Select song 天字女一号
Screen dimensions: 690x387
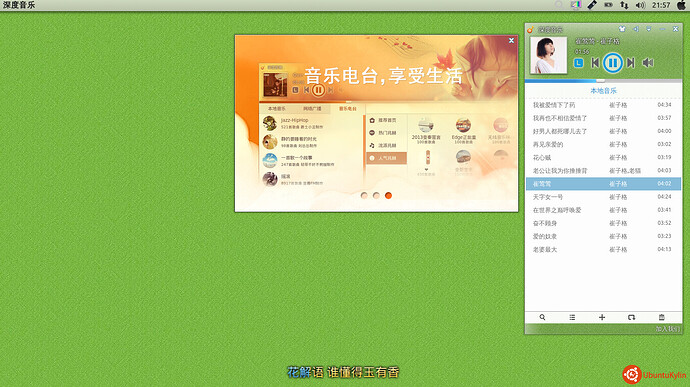603,197
